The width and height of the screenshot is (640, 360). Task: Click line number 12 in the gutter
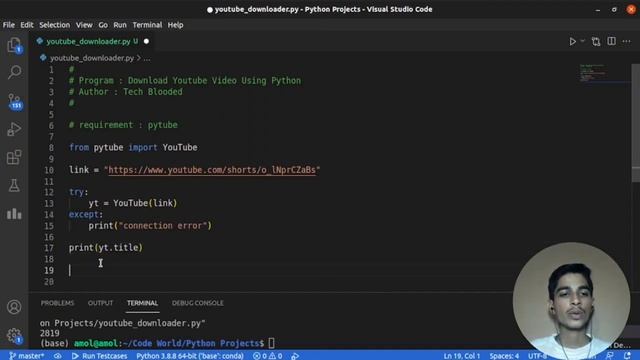point(49,192)
